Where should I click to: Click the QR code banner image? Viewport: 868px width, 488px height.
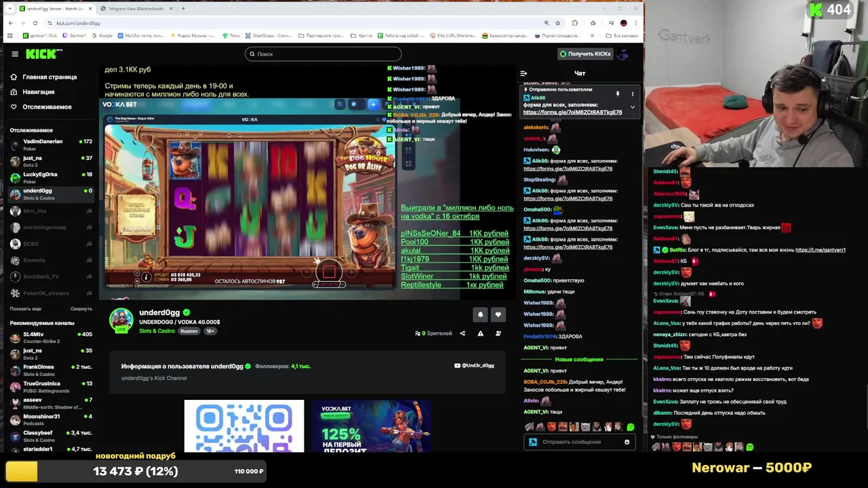pyautogui.click(x=244, y=426)
